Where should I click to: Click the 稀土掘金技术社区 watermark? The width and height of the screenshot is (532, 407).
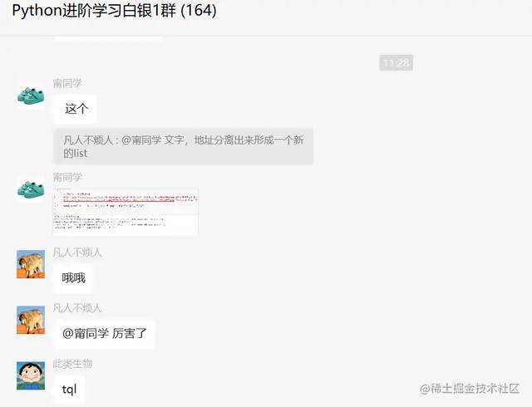(x=469, y=389)
